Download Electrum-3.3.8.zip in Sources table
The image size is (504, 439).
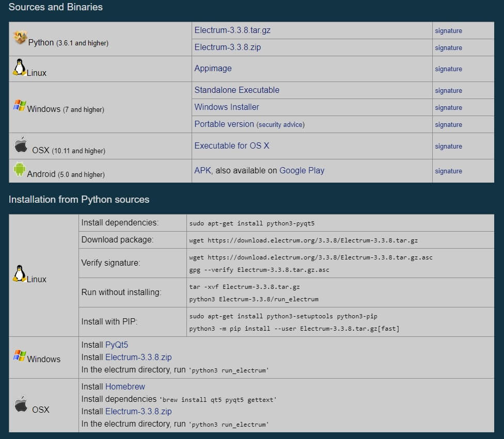[x=228, y=47]
